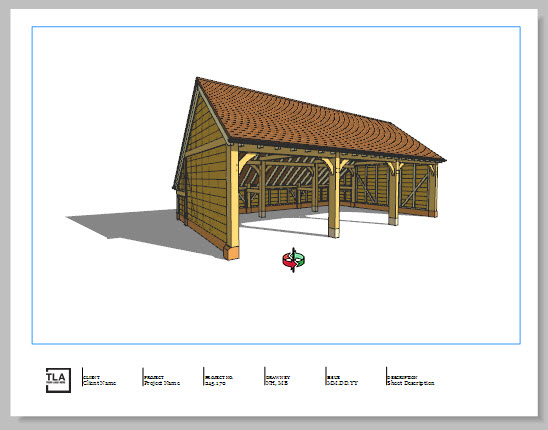548x430 pixels.
Task: Select the blue viewport border's top edge
Action: (276, 27)
